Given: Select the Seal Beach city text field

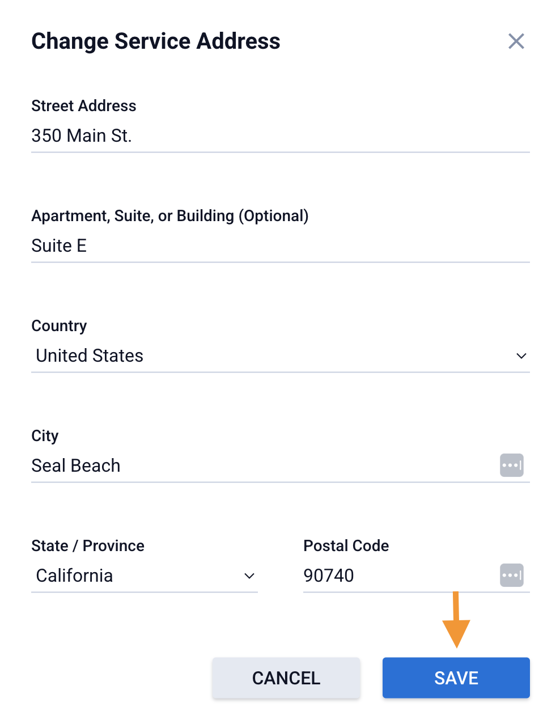Looking at the screenshot, I should pyautogui.click(x=261, y=466).
